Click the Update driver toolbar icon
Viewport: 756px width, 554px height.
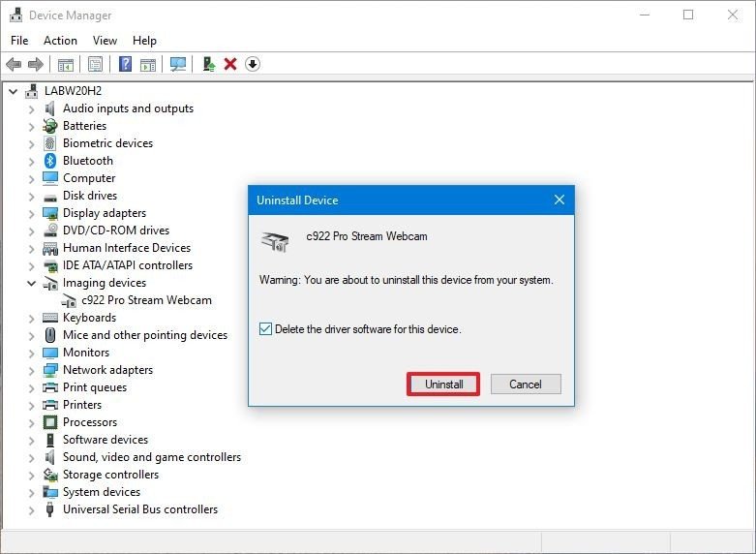click(209, 64)
